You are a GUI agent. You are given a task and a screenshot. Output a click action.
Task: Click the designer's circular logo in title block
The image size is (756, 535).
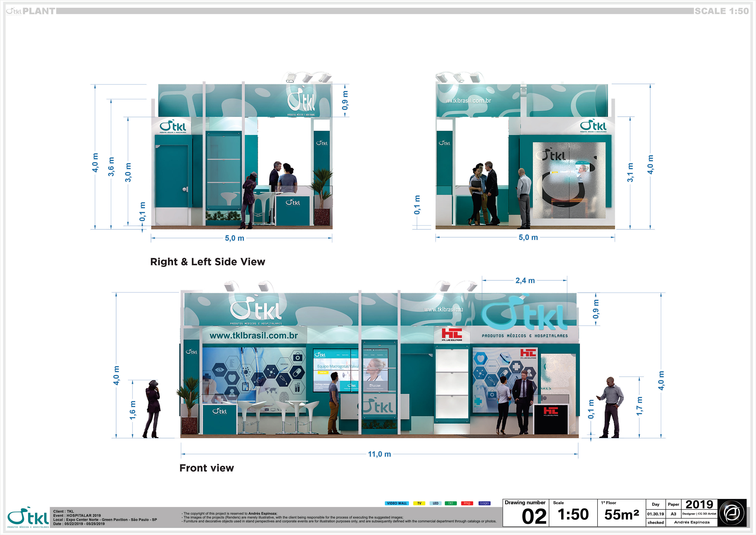[x=732, y=513]
